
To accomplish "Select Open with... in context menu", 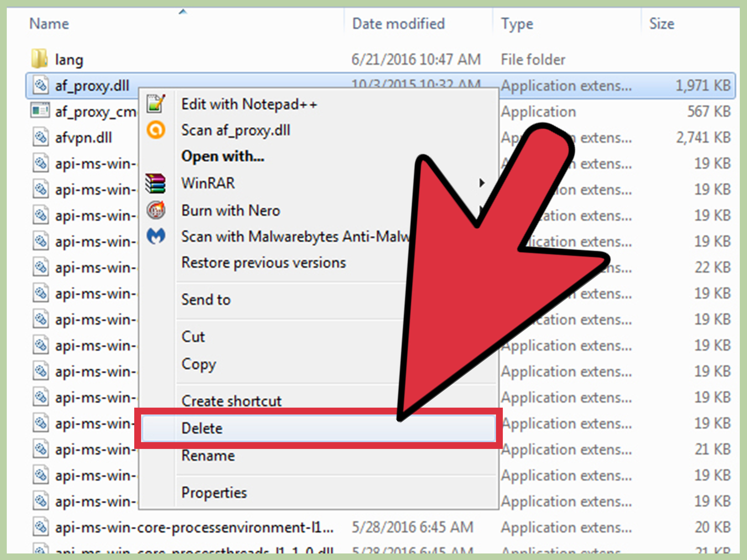I will click(x=222, y=156).
